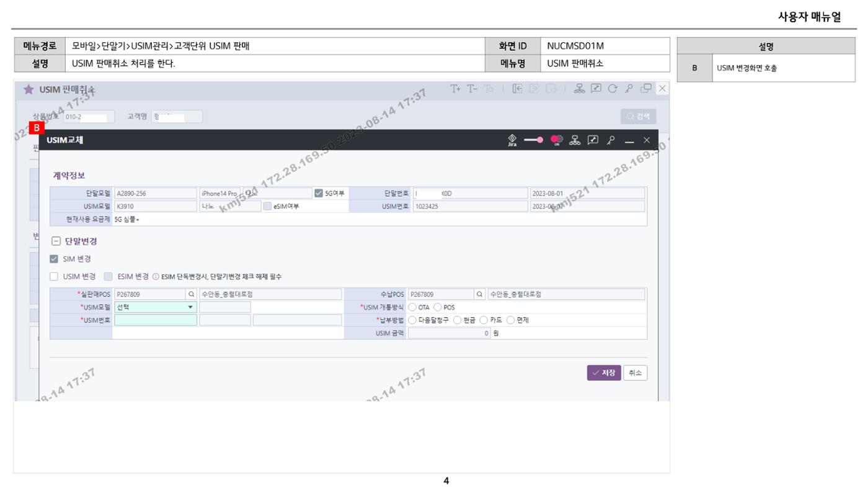Click the refresh icon in USIM 판매취소 toolbar
The width and height of the screenshot is (868, 489).
[x=613, y=89]
